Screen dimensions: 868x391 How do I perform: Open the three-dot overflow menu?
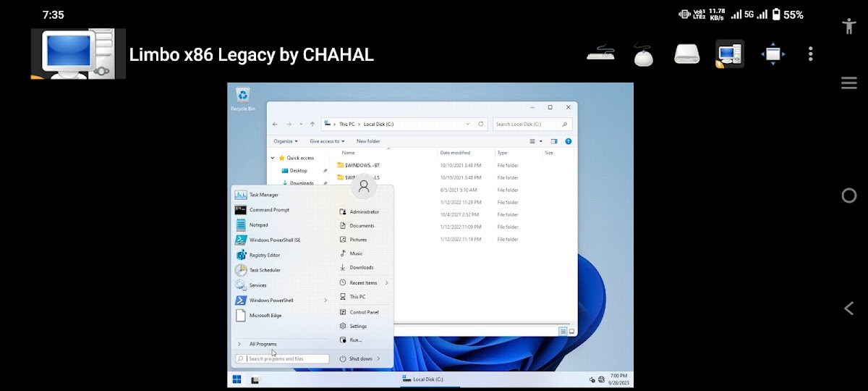811,54
